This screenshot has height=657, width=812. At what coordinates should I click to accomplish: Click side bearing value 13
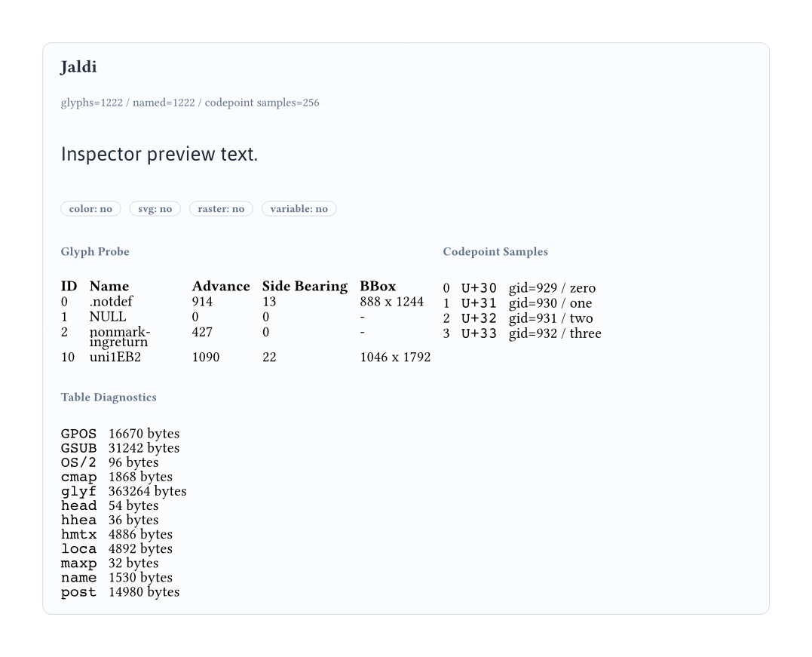point(269,302)
